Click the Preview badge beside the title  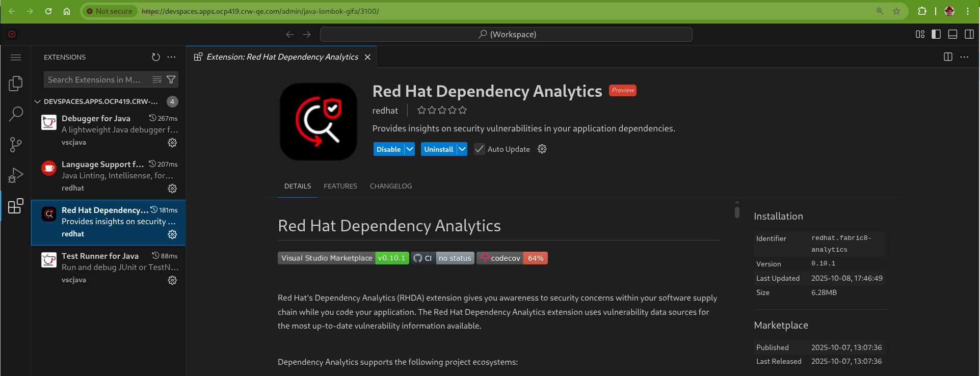point(623,90)
